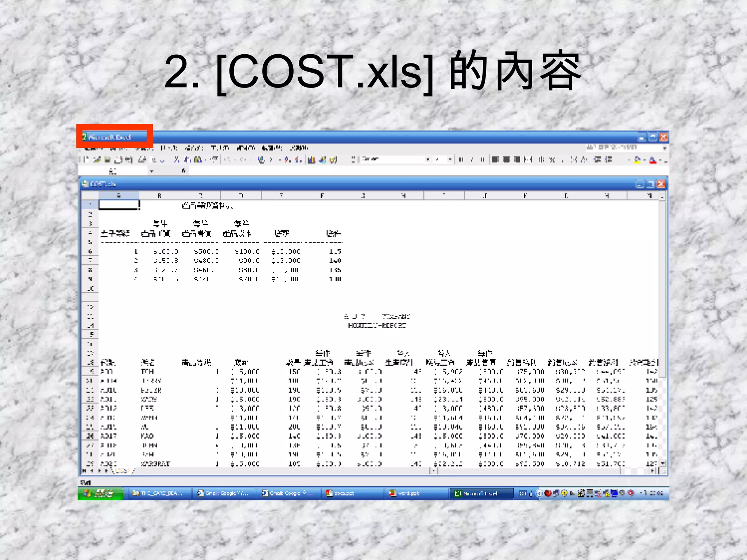The height and width of the screenshot is (560, 747).
Task: Toggle Underline formatting
Action: tap(483, 159)
